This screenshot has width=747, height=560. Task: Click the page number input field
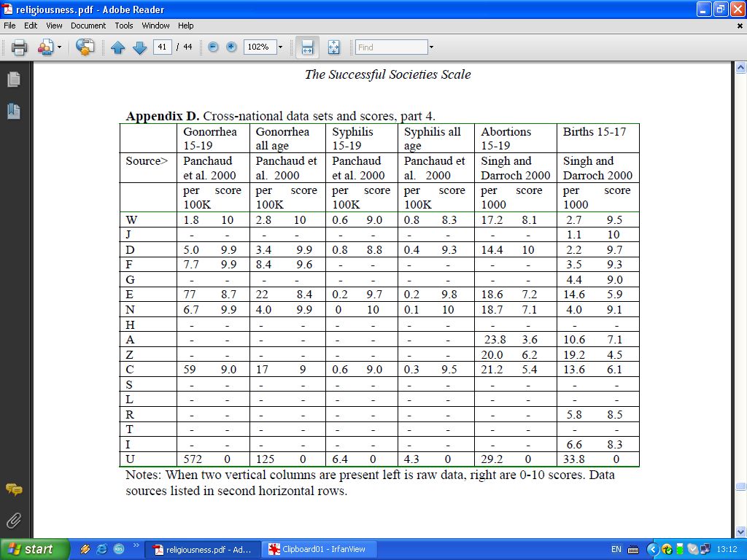[x=162, y=47]
